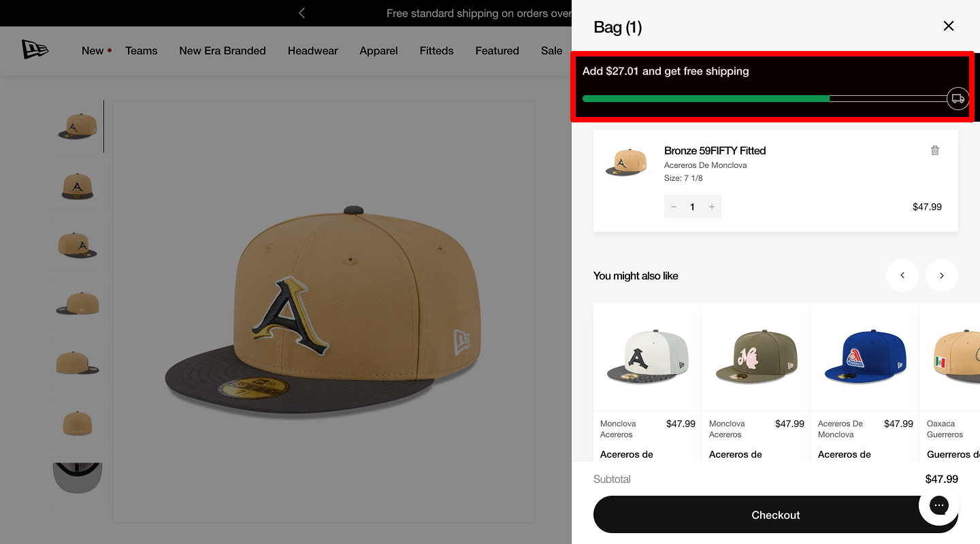Show next recommended products
Image resolution: width=980 pixels, height=544 pixels.
pyautogui.click(x=942, y=275)
